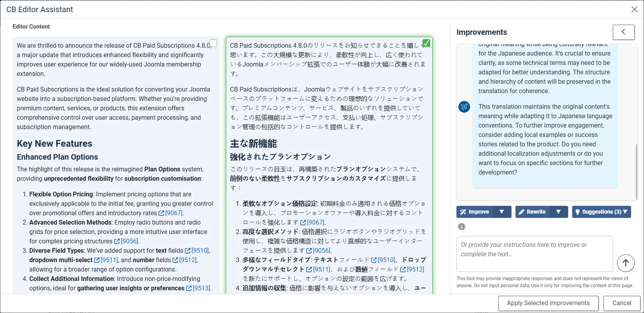Open the Japanese text [9511] link
644x313 pixels.
click(318, 269)
